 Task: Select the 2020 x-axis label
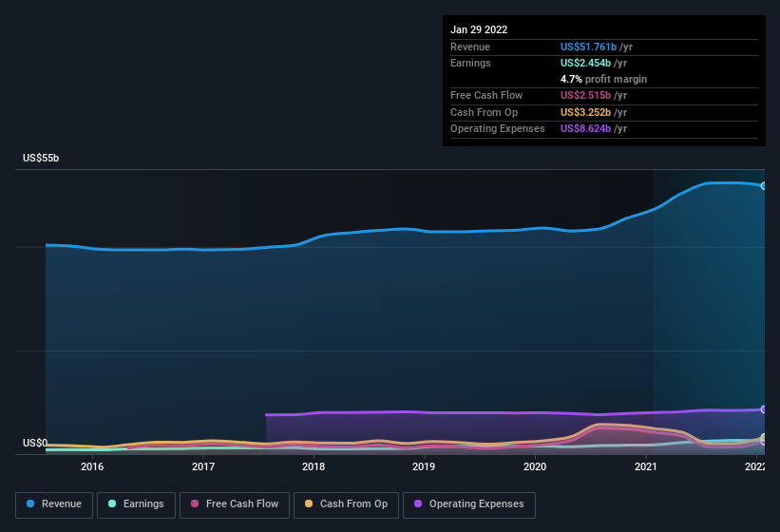coord(535,466)
